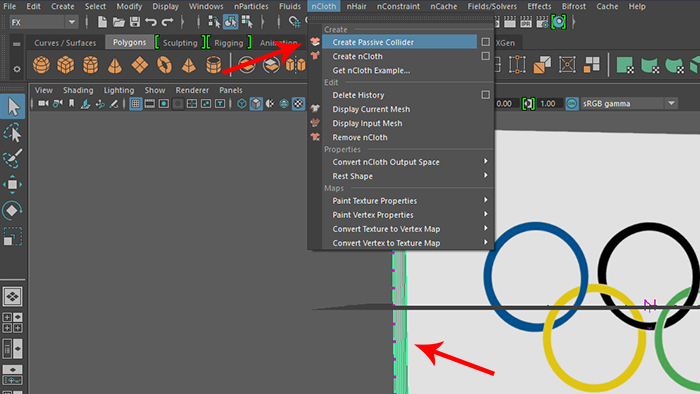Click the viewport smooth-shade cube icon
Viewport: 700px width, 394px height.
click(256, 104)
